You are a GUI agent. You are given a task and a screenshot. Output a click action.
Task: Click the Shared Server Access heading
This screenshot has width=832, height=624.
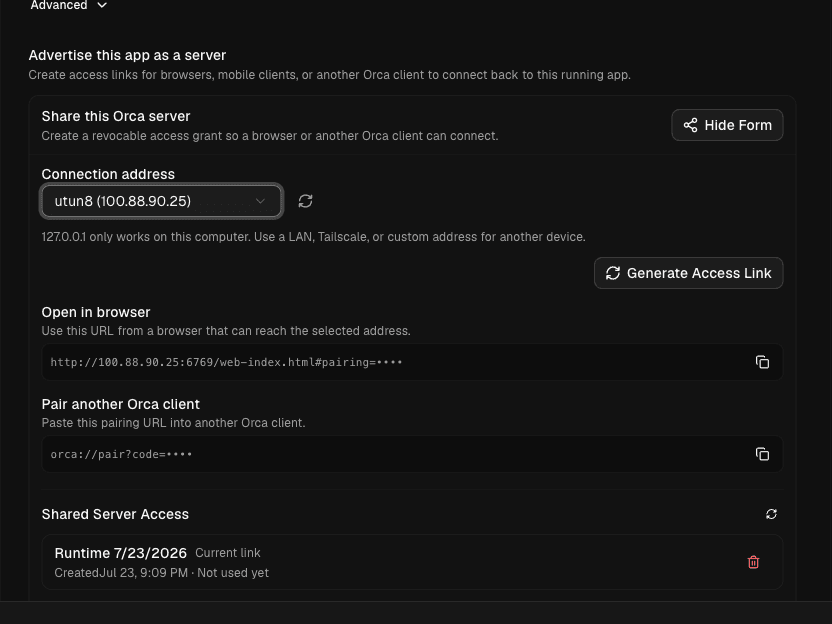click(x=115, y=514)
